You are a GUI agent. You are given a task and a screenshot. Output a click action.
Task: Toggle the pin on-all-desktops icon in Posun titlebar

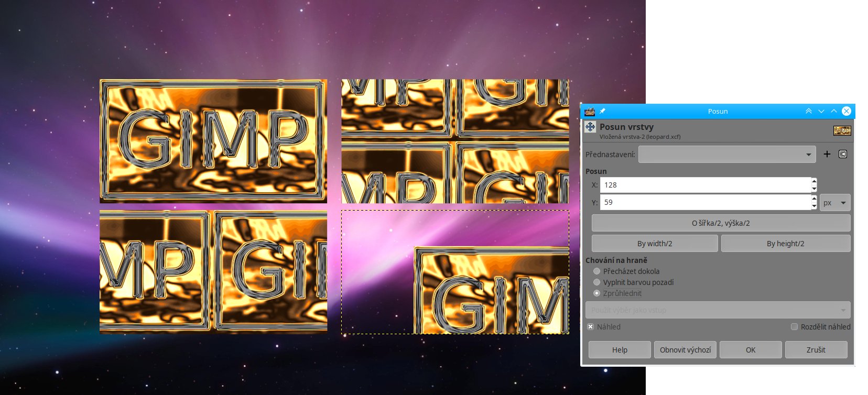602,111
